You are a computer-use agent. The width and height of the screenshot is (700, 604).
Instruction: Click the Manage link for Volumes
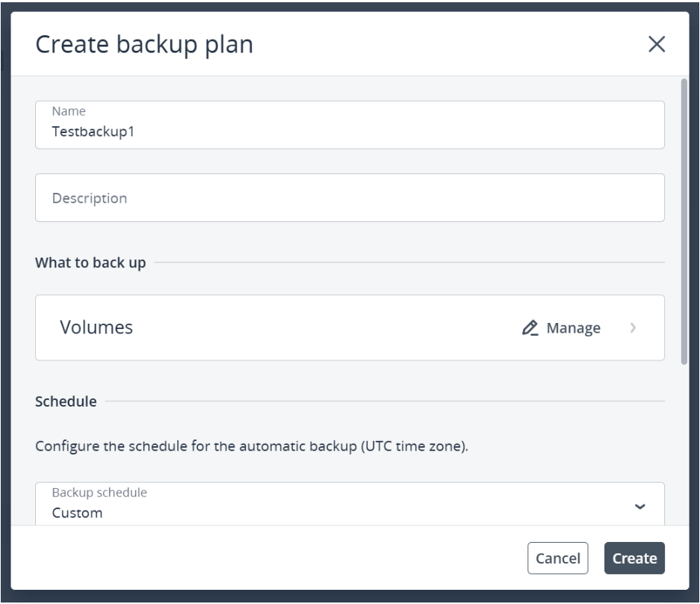coord(573,328)
